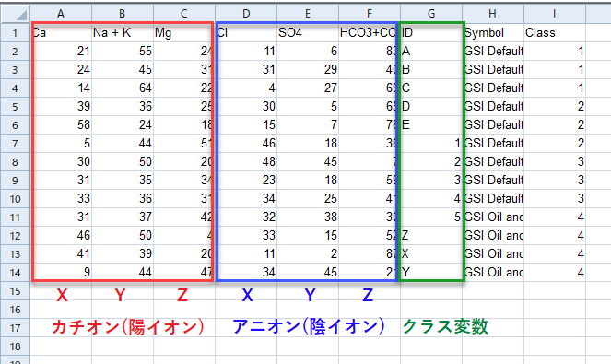Select cell with value 58 in Ca column
Image resolution: width=611 pixels, height=364 pixels.
(x=61, y=124)
